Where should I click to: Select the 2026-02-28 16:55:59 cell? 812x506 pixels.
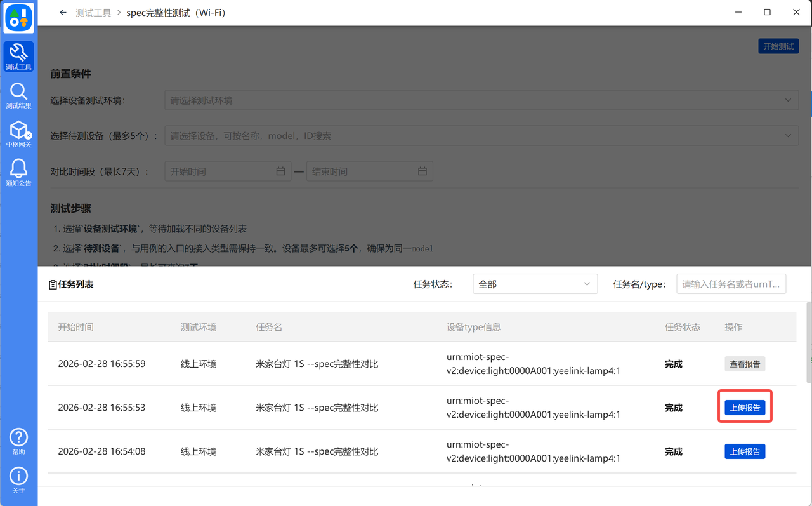click(x=101, y=364)
